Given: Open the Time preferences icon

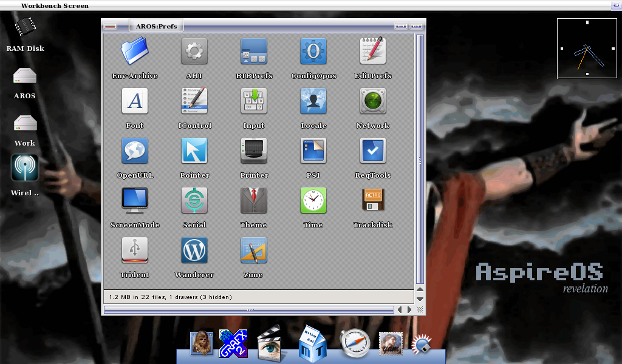Looking at the screenshot, I should click(x=313, y=201).
